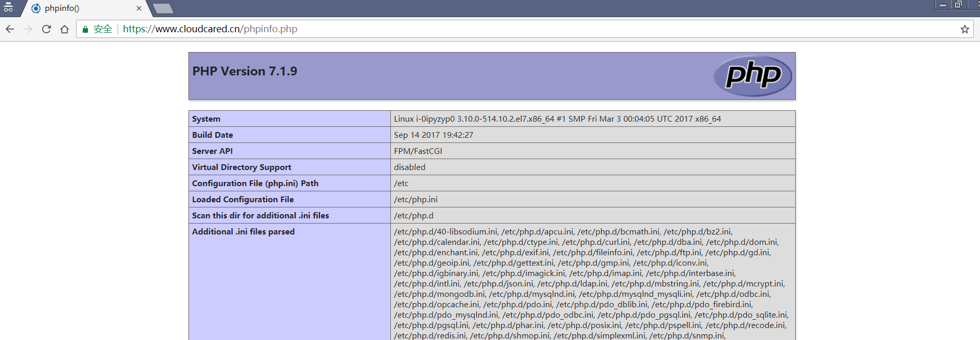
Task: View site security via the green lock icon
Action: [85, 29]
